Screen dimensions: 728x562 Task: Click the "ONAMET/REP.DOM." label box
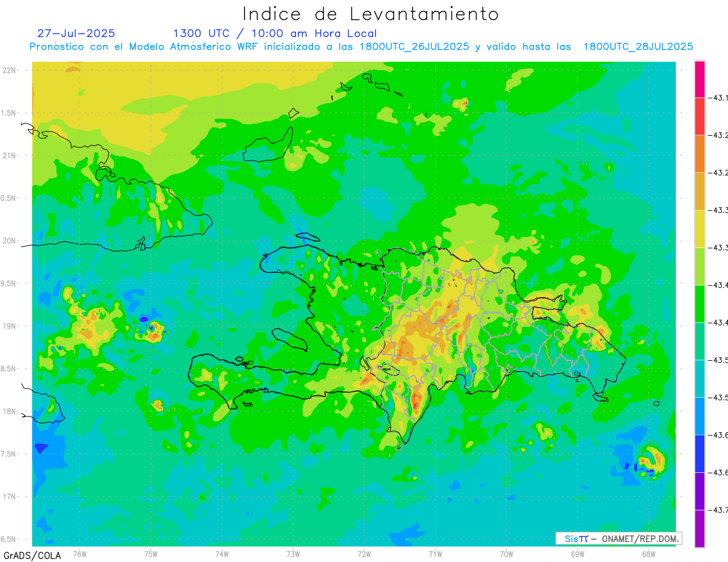coord(618,538)
